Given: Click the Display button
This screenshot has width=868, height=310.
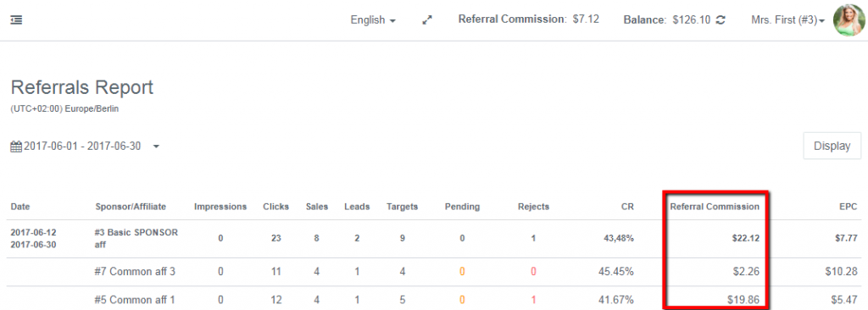Looking at the screenshot, I should [x=832, y=147].
